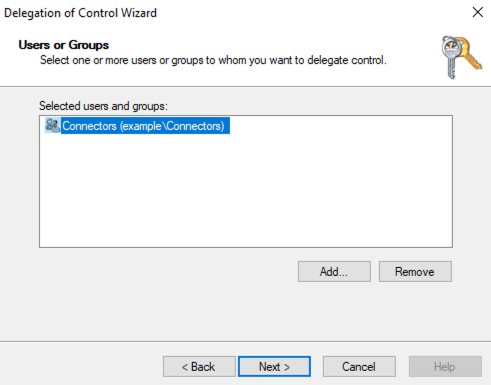Click empty space in Selected users list
The image size is (491, 385).
[x=246, y=193]
